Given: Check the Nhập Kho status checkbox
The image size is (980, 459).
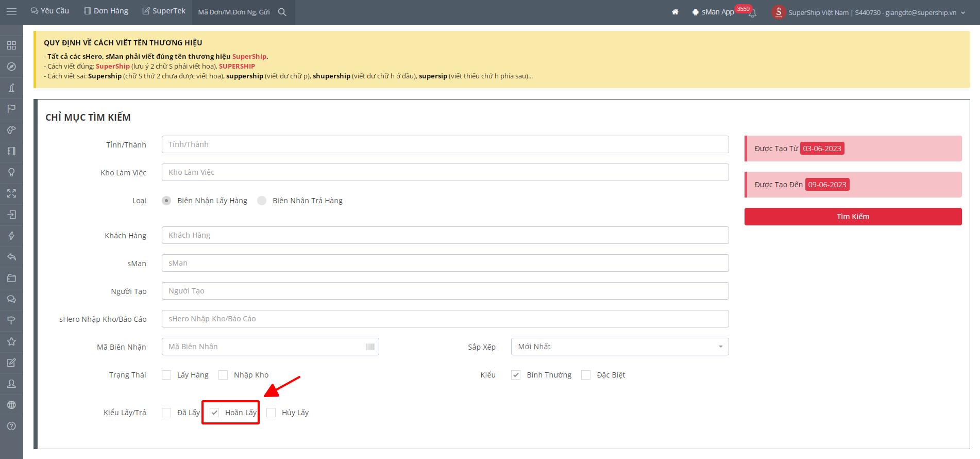Looking at the screenshot, I should [223, 375].
